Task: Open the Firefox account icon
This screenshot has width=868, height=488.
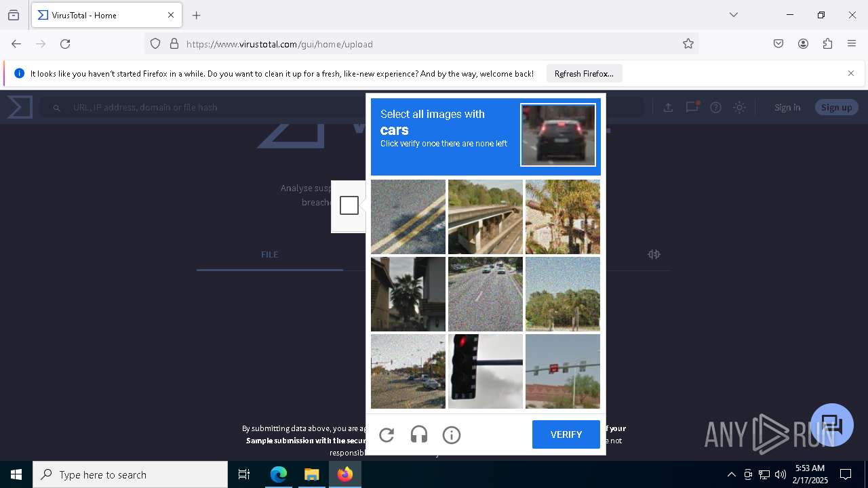Action: pos(803,44)
